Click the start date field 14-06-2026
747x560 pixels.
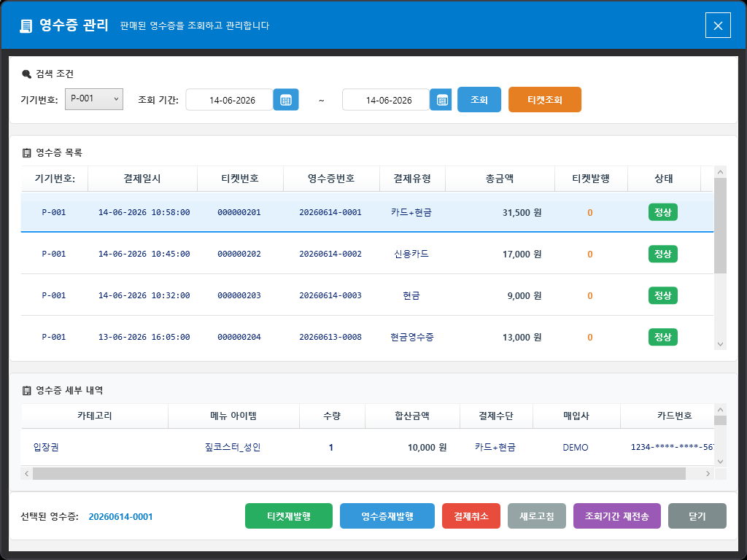[x=230, y=100]
